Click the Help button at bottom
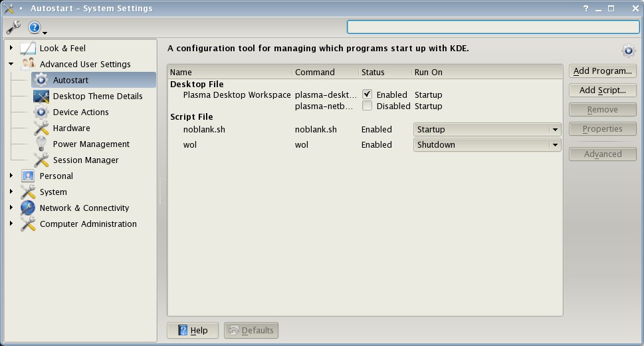644x346 pixels. pyautogui.click(x=193, y=331)
